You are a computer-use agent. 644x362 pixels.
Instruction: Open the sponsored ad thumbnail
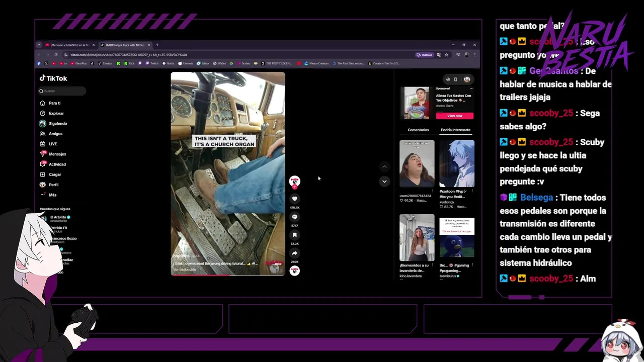(x=417, y=103)
